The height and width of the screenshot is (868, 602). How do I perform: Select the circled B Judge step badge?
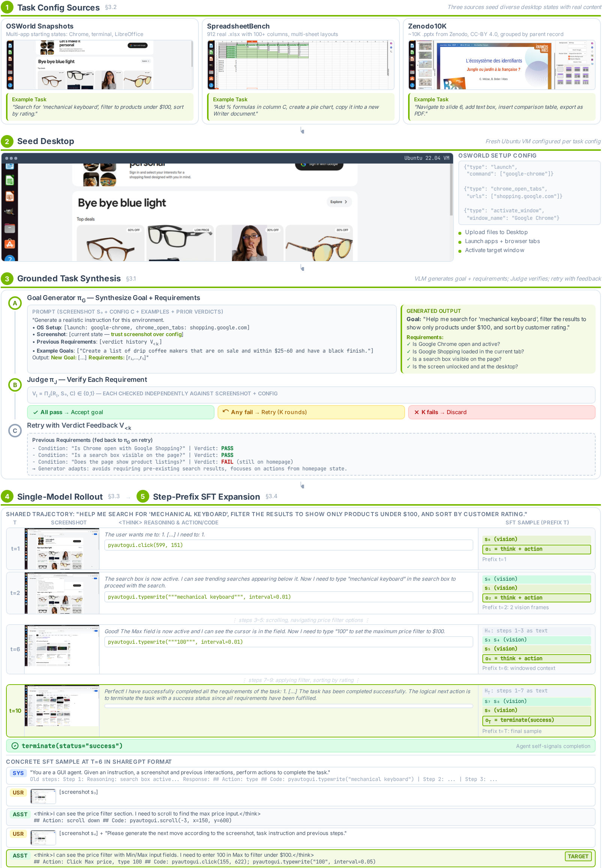click(x=15, y=385)
